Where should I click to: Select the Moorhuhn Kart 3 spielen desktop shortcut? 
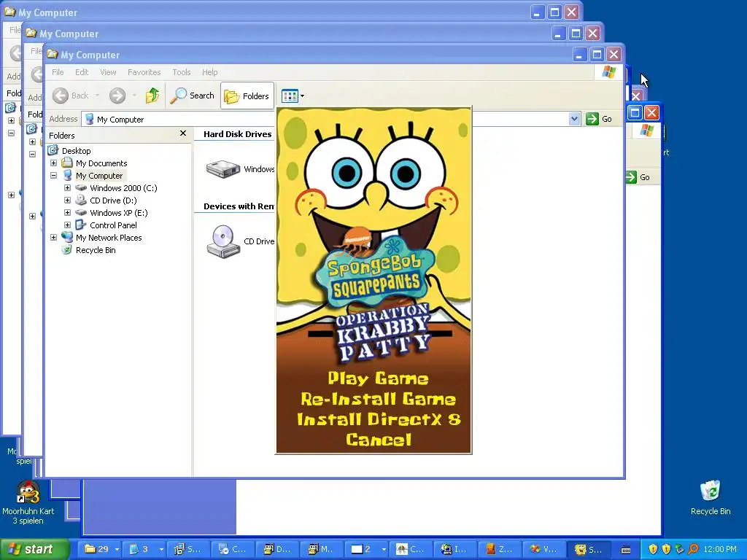[x=28, y=502]
